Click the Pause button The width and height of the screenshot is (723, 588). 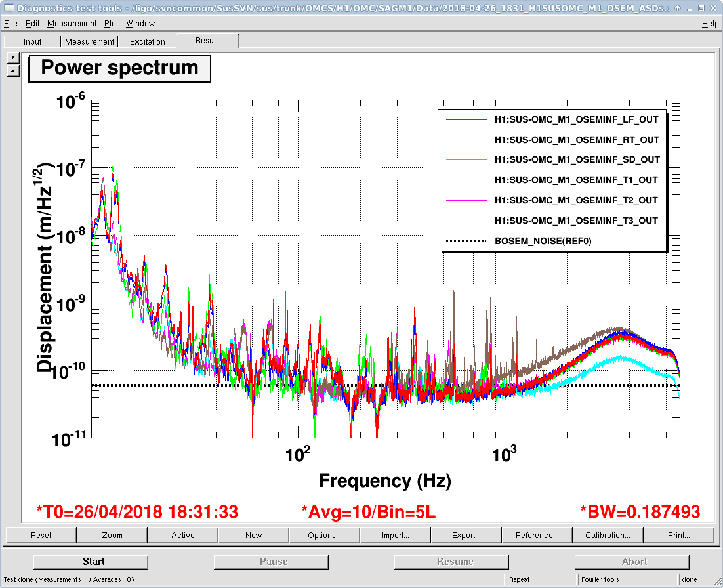271,562
